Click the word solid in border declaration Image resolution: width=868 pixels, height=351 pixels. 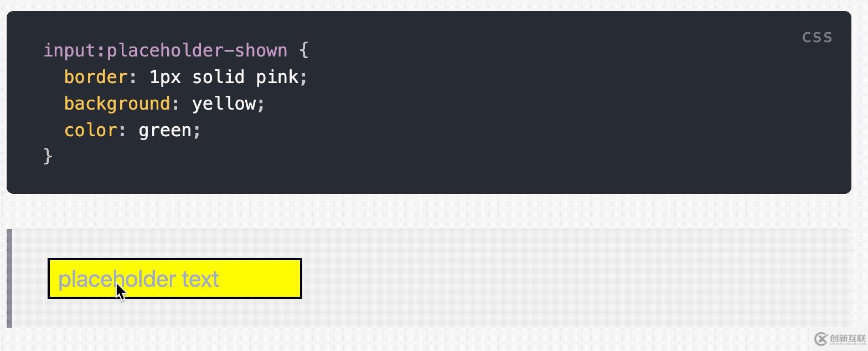pyautogui.click(x=218, y=76)
